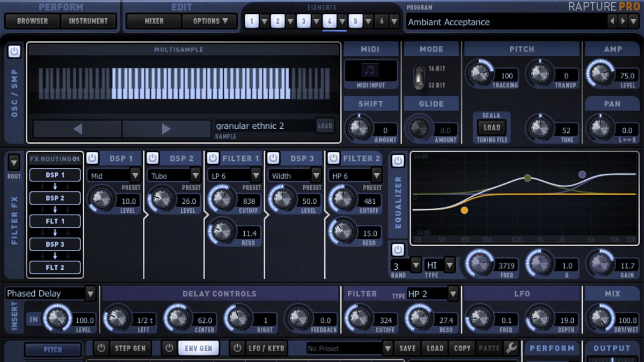The height and width of the screenshot is (362, 644).
Task: Load a SCALA tuning file
Action: [492, 128]
